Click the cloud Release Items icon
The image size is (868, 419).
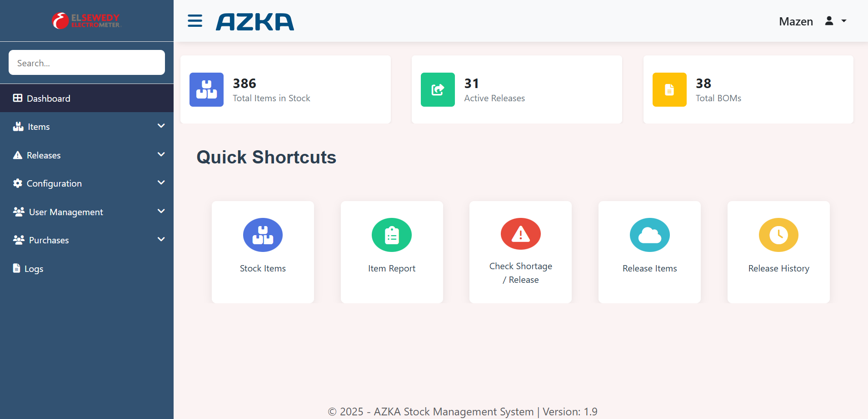pos(649,235)
